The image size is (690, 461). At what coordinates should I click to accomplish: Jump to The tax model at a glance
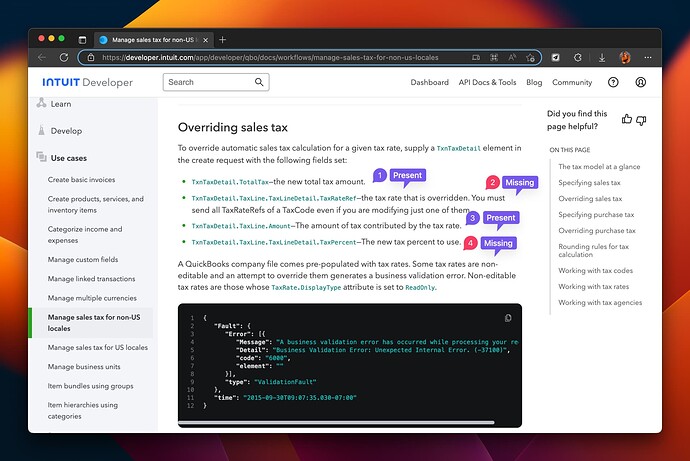point(599,167)
